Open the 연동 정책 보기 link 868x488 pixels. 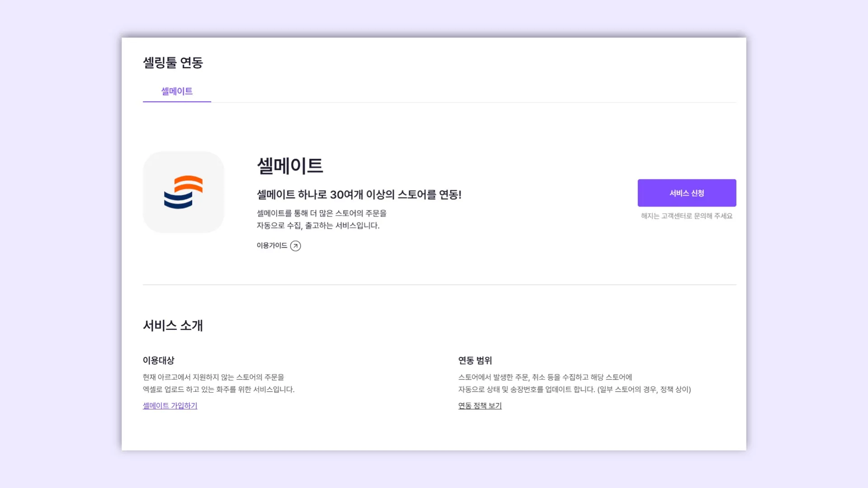(480, 406)
